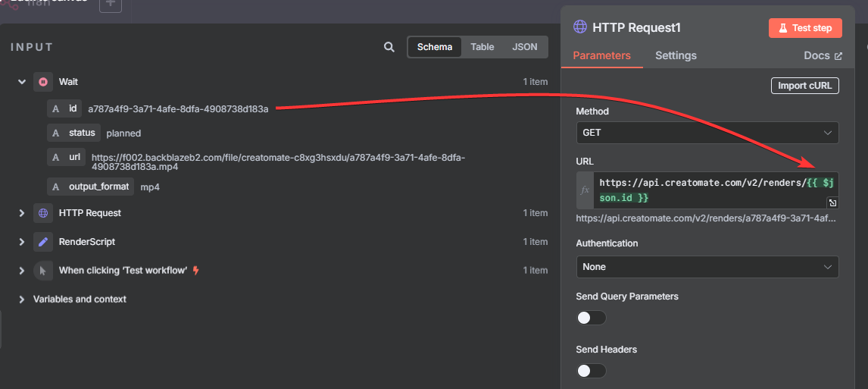
Task: Open the Method dropdown showing GET
Action: (x=707, y=133)
